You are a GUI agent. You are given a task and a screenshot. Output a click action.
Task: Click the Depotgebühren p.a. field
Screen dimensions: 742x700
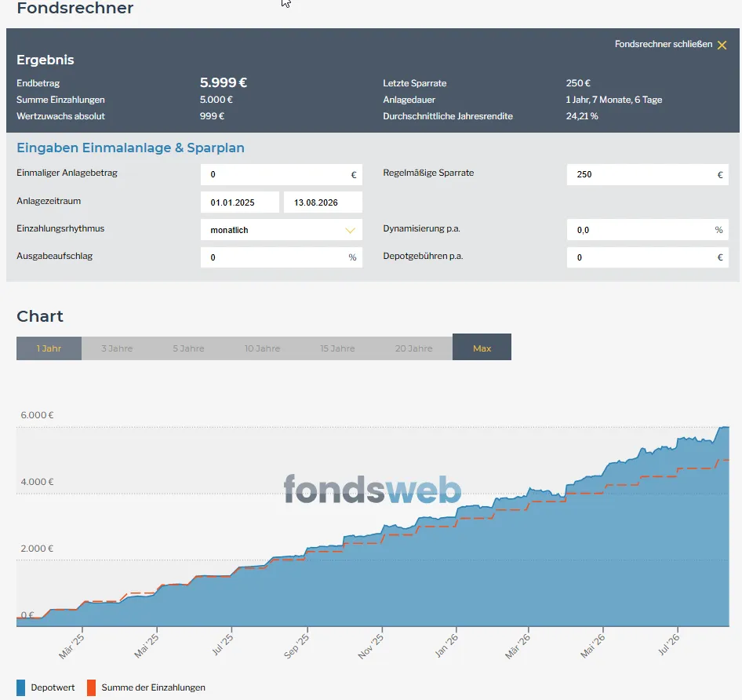[647, 257]
